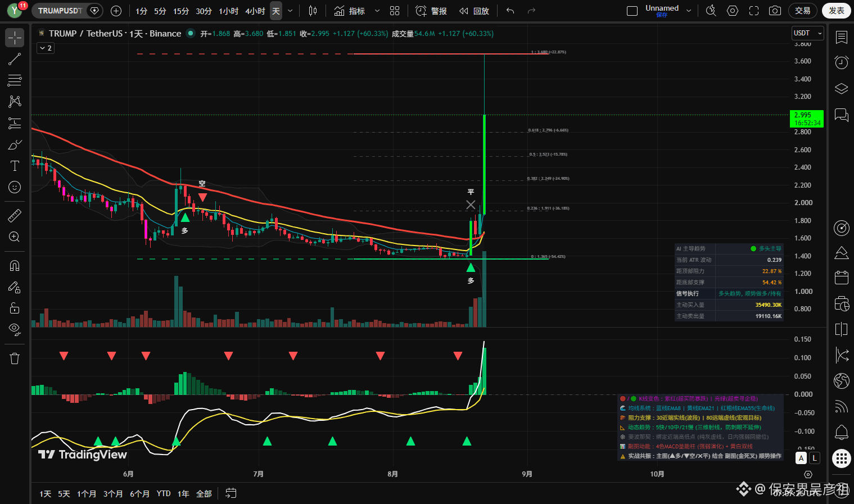Expand the time interval dropdown chevron
This screenshot has height=504, width=854.
point(290,11)
